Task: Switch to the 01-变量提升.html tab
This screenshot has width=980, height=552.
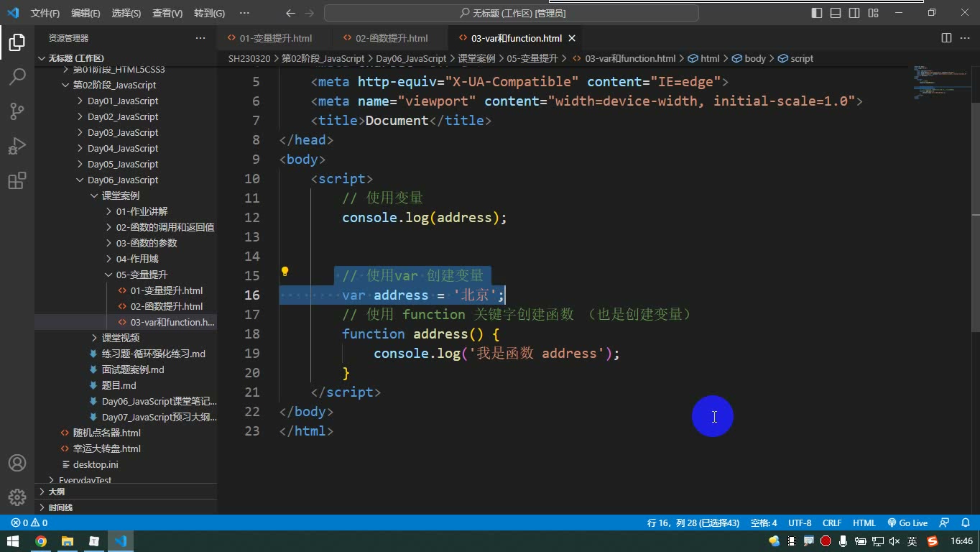Action: (x=275, y=38)
